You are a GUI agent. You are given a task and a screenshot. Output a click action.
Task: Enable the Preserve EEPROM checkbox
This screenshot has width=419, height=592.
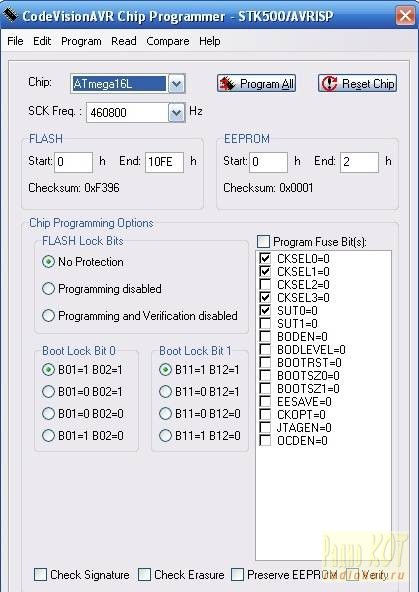(237, 575)
